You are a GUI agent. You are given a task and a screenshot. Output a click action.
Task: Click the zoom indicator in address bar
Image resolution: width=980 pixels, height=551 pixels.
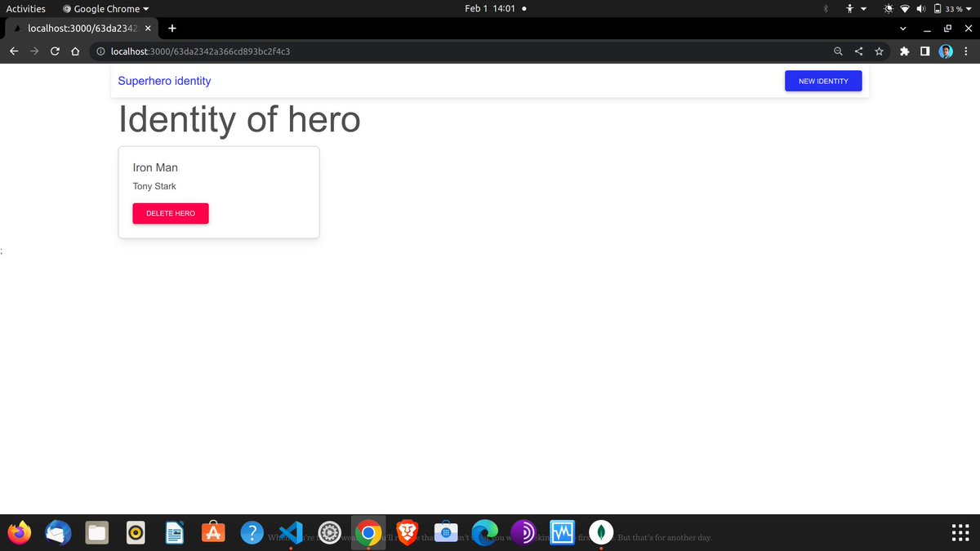click(838, 51)
